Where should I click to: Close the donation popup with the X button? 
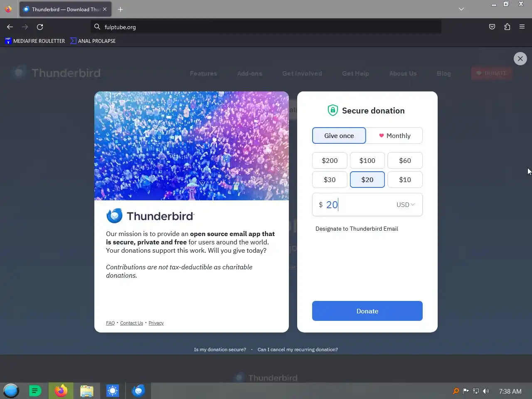(520, 59)
